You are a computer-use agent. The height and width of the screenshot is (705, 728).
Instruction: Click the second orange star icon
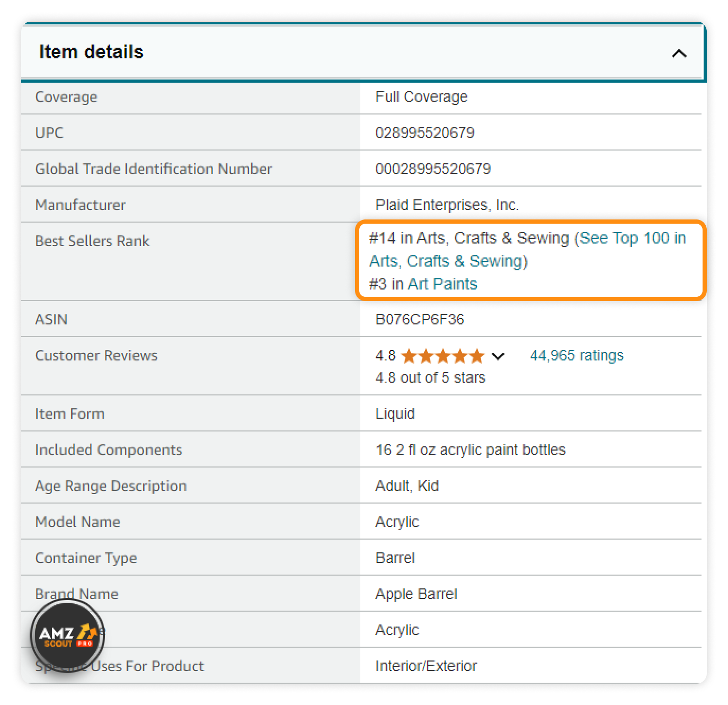[425, 356]
